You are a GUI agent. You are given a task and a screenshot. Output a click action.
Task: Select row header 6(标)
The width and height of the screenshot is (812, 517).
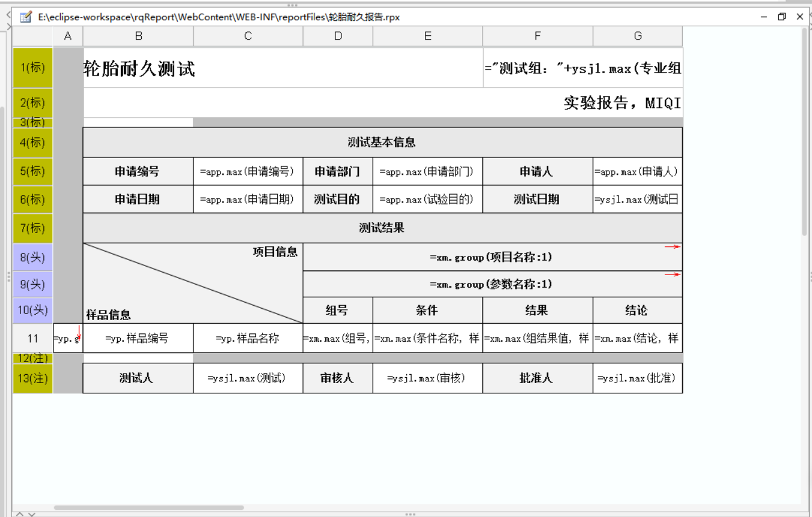[33, 199]
